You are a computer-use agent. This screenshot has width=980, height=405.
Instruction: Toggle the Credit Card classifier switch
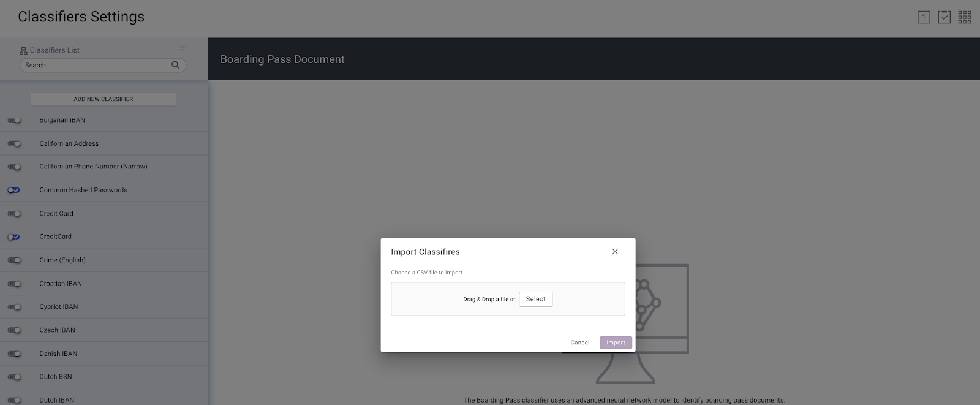[x=14, y=214]
